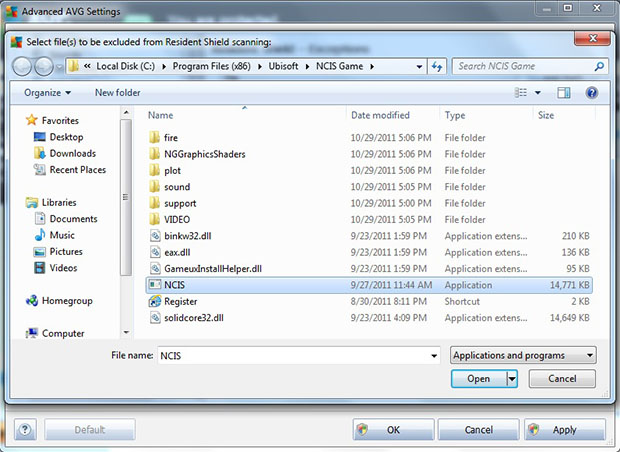Open Desktop in Favorites
Screen dimensions: 620x452
pyautogui.click(x=59, y=137)
